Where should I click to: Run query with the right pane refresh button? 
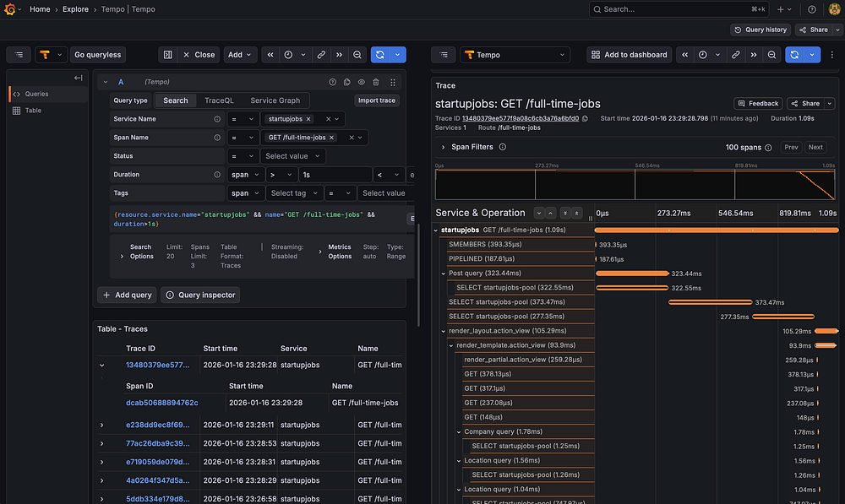793,55
